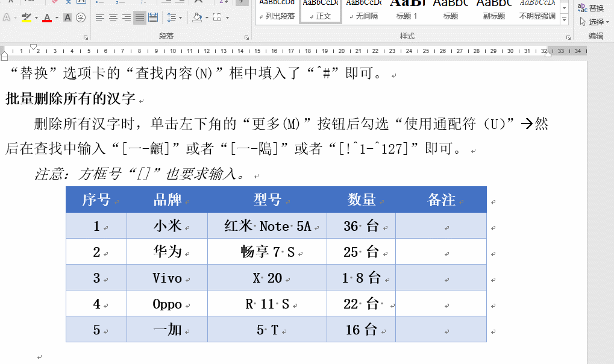Expand the borders dropdown arrow
Image resolution: width=614 pixels, height=364 pixels.
227,17
